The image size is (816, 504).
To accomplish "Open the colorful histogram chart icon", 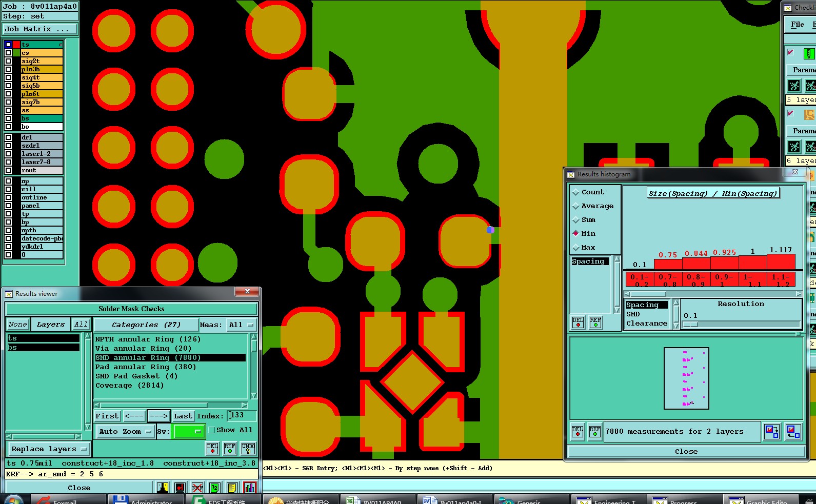I will [x=250, y=488].
